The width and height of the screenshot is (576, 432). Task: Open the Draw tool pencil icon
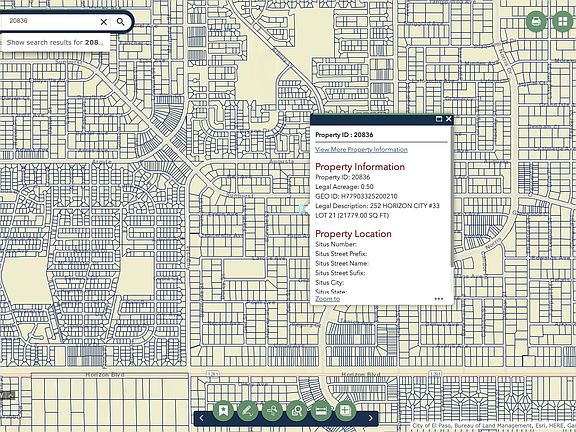(248, 410)
